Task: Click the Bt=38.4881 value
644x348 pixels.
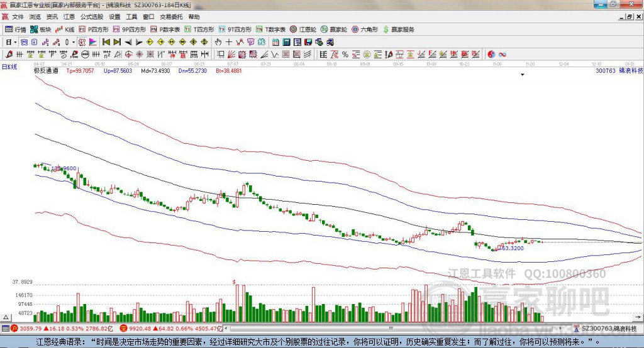Action: pyautogui.click(x=229, y=70)
